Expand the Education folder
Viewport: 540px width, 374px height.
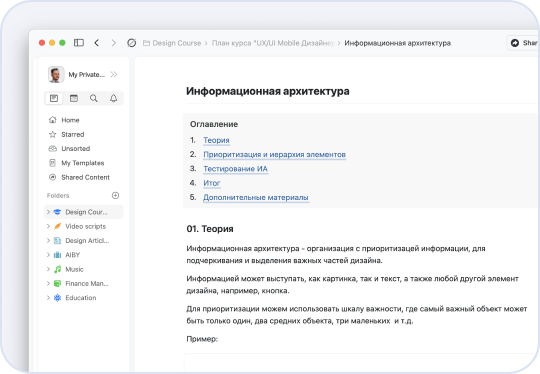click(x=48, y=298)
